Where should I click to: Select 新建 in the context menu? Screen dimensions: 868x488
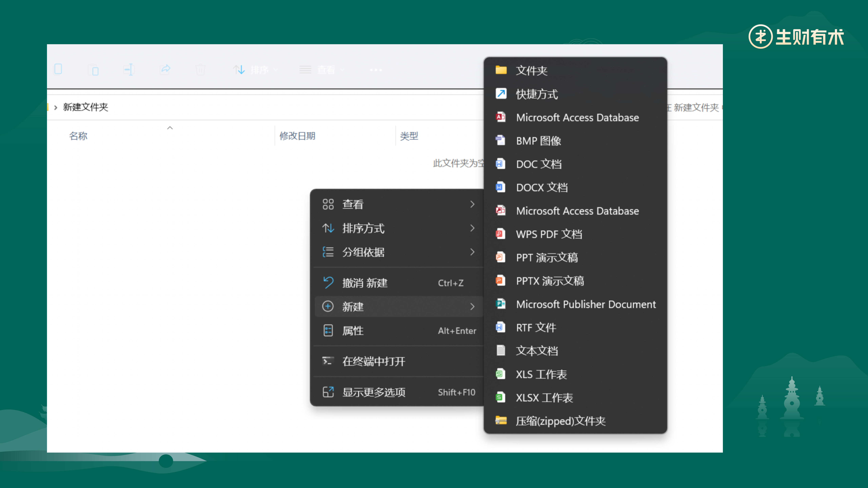tap(399, 307)
